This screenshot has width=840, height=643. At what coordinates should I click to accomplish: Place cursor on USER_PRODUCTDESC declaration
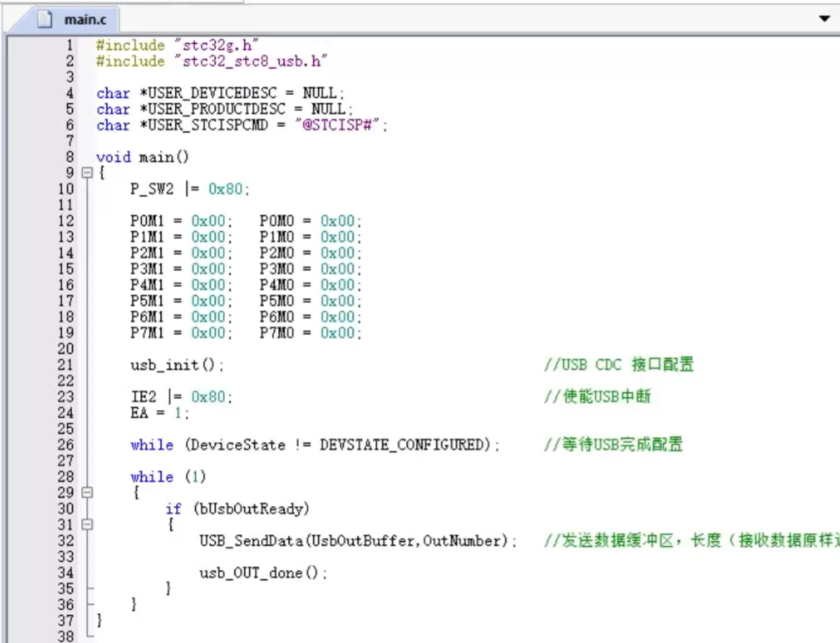225,109
